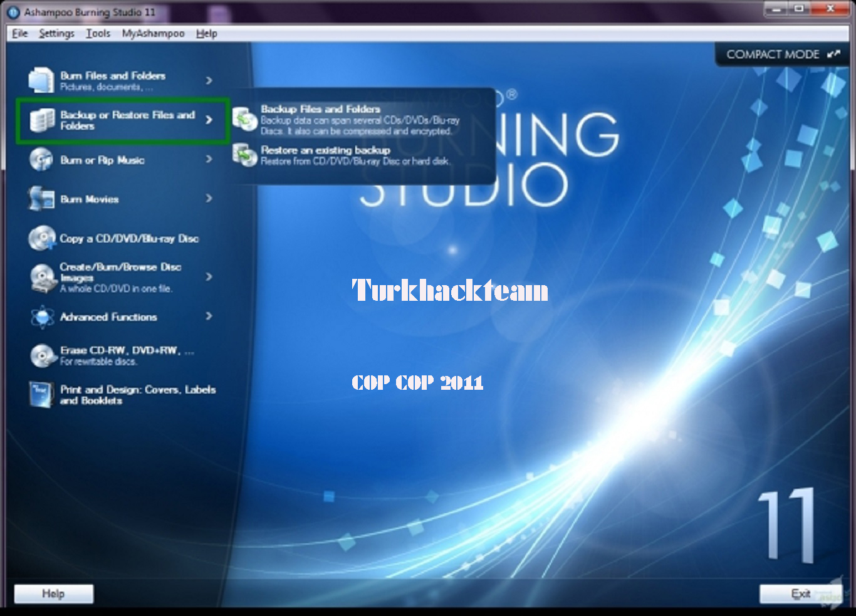Select Burn Movies label
The height and width of the screenshot is (616, 856).
[90, 199]
